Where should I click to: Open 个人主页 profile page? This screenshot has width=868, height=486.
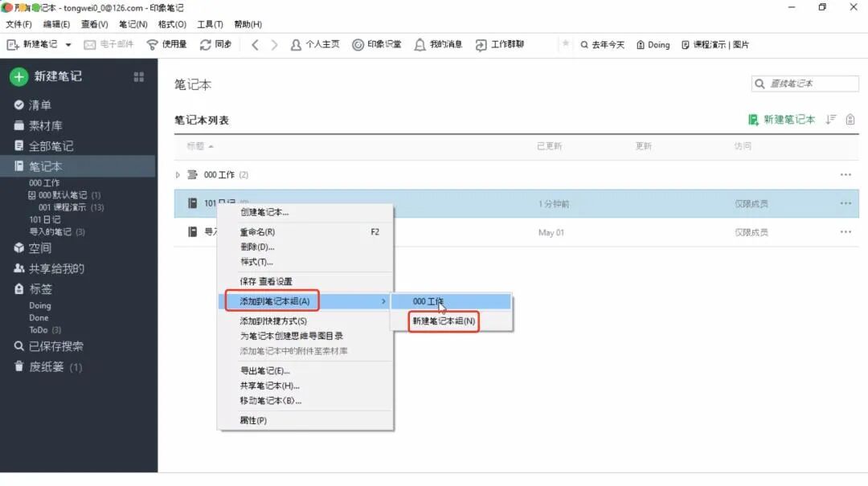[314, 44]
